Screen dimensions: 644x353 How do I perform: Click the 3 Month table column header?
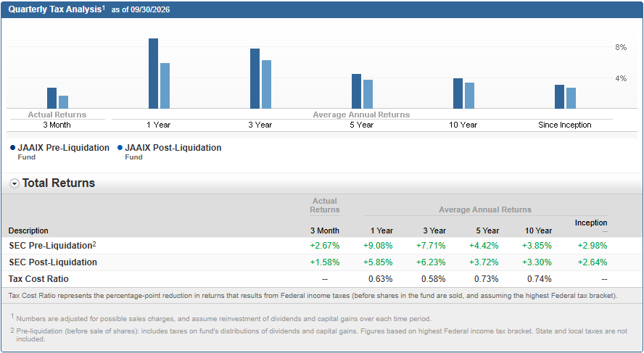pyautogui.click(x=325, y=231)
